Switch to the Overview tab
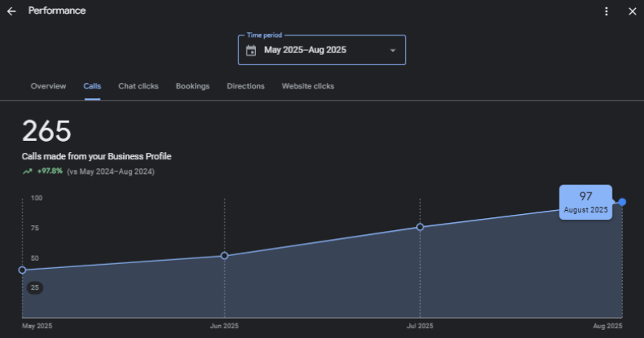The height and width of the screenshot is (338, 644). click(x=48, y=86)
